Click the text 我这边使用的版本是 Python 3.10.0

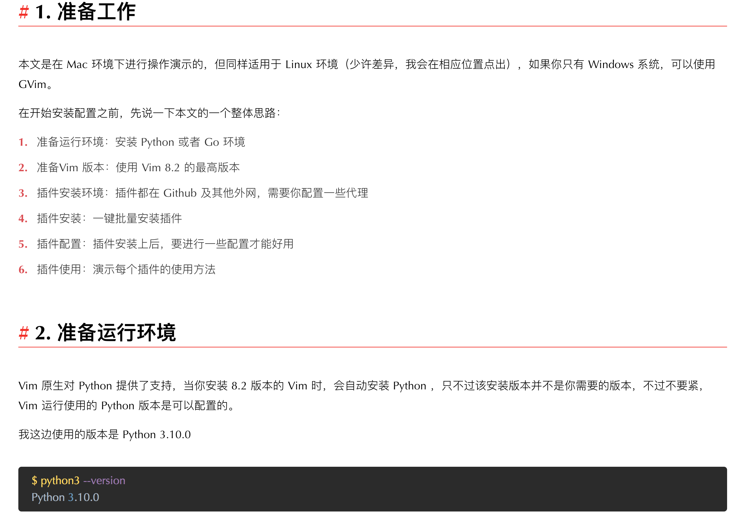[x=105, y=435]
